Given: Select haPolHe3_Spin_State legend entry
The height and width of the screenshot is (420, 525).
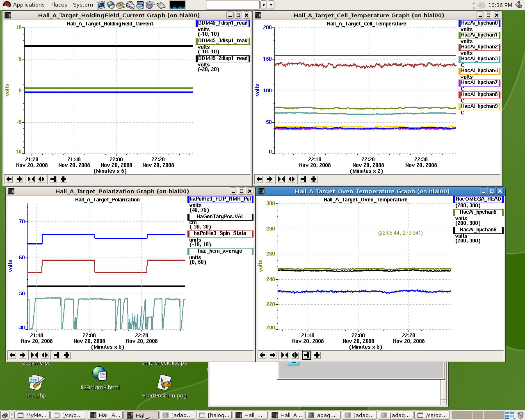Looking at the screenshot, I should [221, 234].
